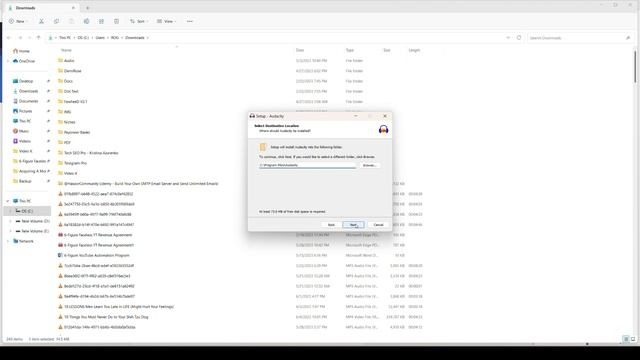Screen dimensions: 640x360
Task: Open Home in the navigation pane
Action: click(24, 51)
